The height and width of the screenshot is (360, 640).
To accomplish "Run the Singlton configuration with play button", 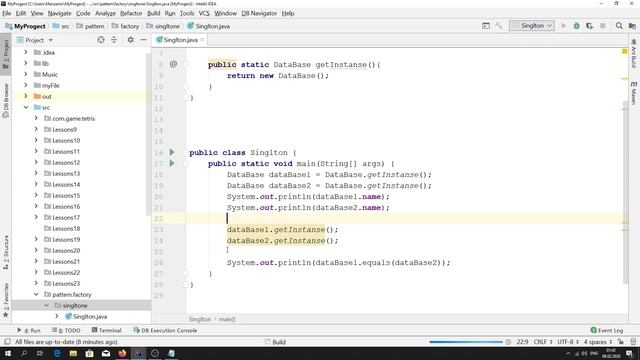I will click(564, 26).
